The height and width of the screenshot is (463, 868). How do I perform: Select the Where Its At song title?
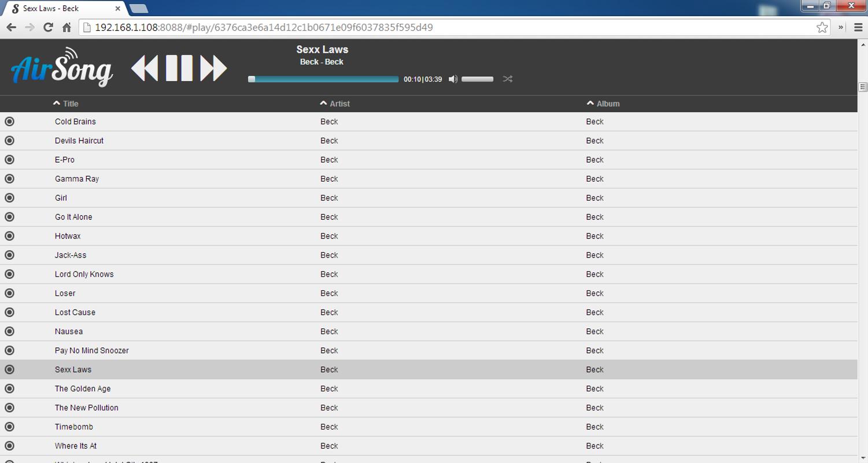(x=76, y=446)
